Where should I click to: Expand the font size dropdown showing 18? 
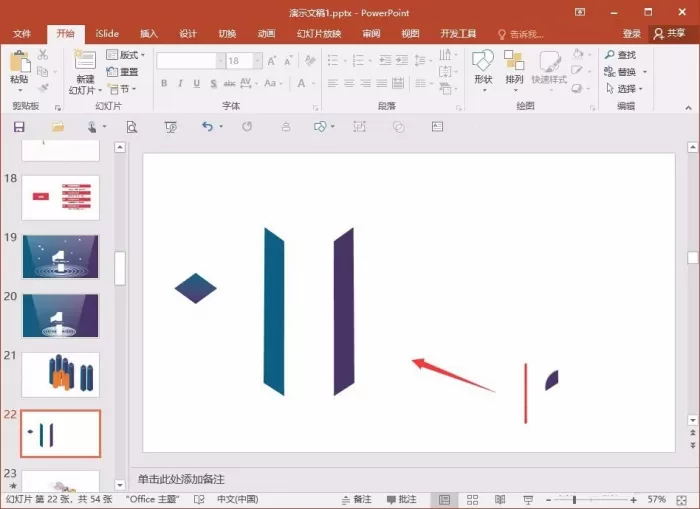(258, 61)
